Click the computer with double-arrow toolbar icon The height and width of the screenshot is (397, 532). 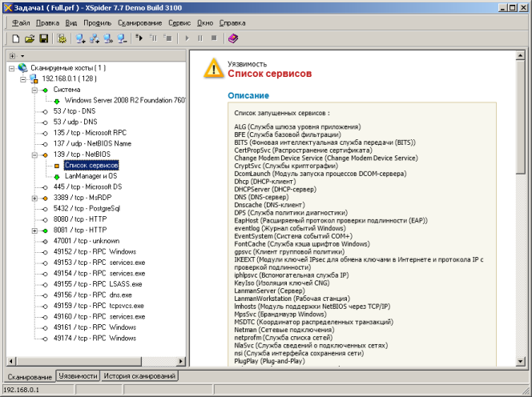pyautogui.click(x=108, y=38)
